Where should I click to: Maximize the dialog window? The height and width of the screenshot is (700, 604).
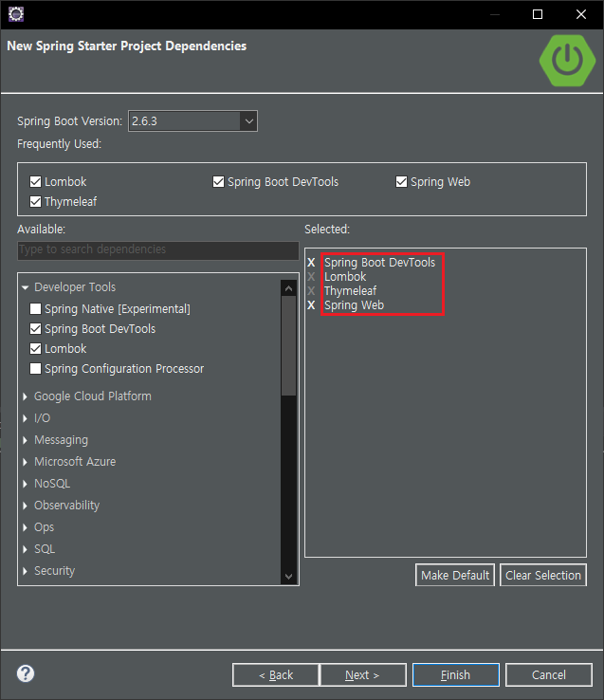click(x=538, y=14)
